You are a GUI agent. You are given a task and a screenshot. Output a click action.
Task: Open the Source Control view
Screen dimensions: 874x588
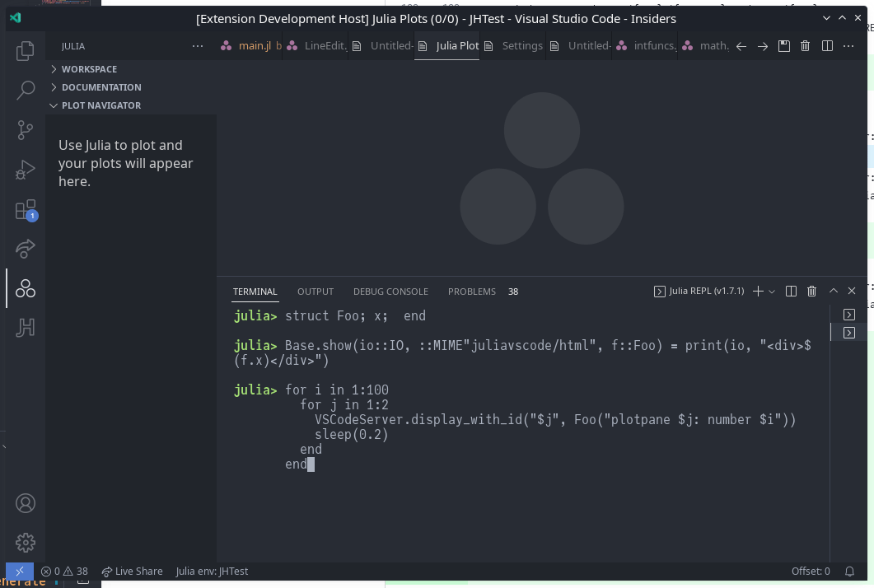point(25,130)
